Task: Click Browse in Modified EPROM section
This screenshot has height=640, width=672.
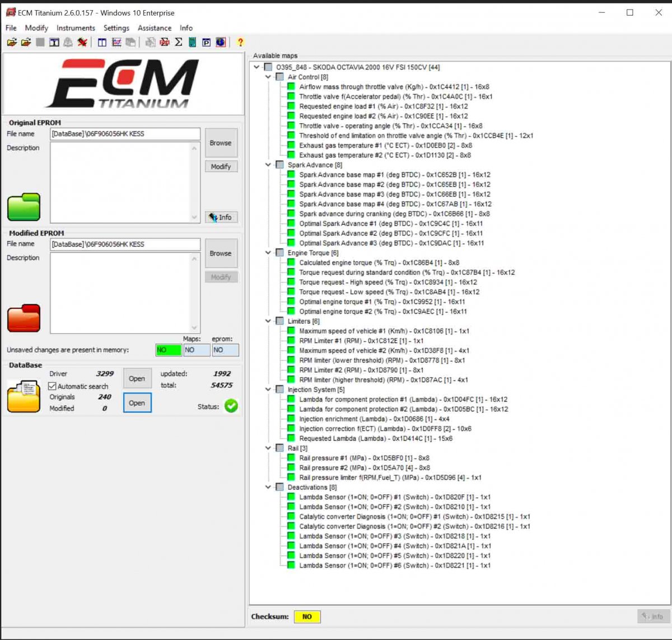Action: coord(221,253)
